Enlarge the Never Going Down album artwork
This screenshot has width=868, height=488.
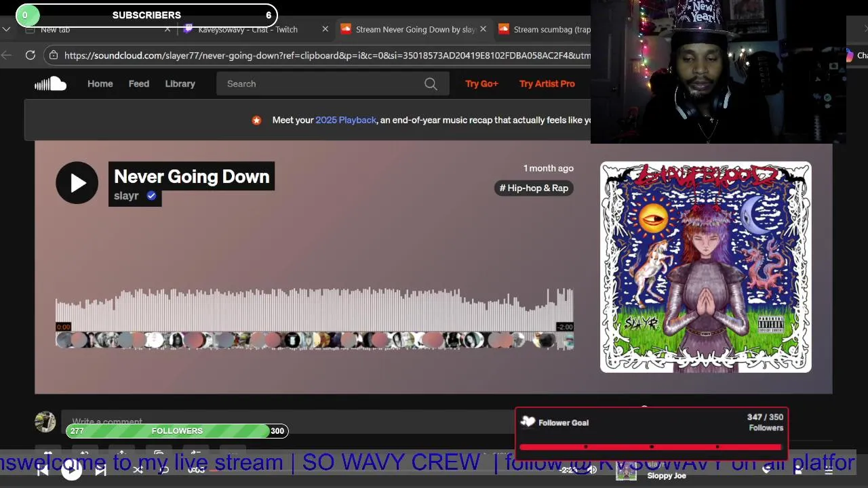tap(705, 267)
